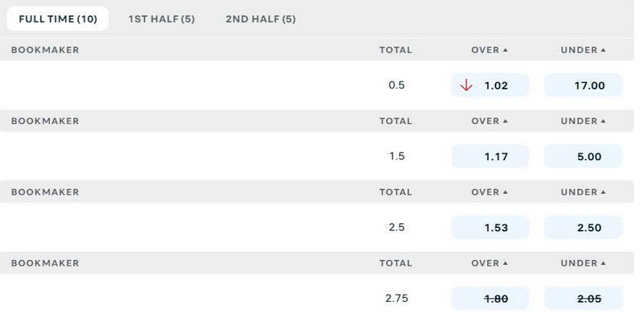Pick Over 1.5 odds 1.17
The image size is (644, 322).
490,156
